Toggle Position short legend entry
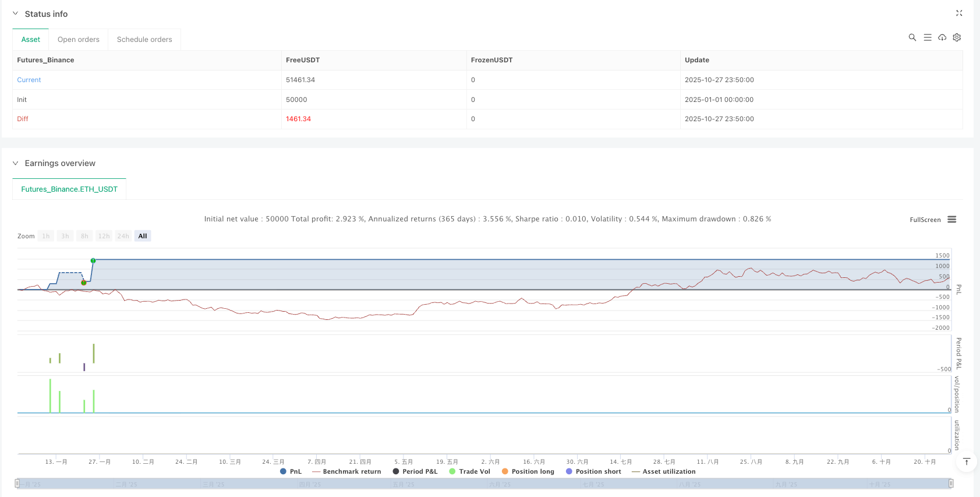This screenshot has width=980, height=497. click(593, 471)
